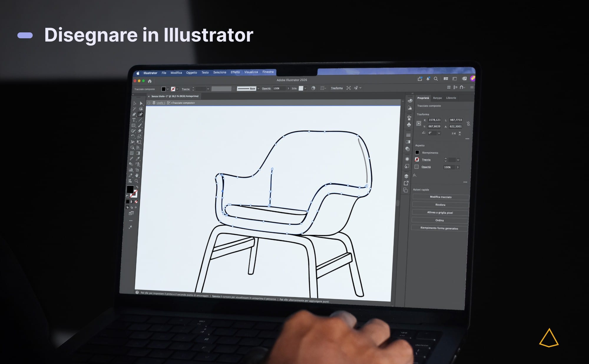The height and width of the screenshot is (364, 589).
Task: Open the Stile dropdown in control bar
Action: (x=305, y=88)
